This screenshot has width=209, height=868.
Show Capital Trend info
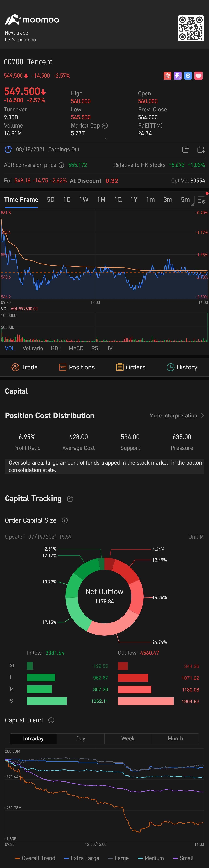[x=51, y=720]
